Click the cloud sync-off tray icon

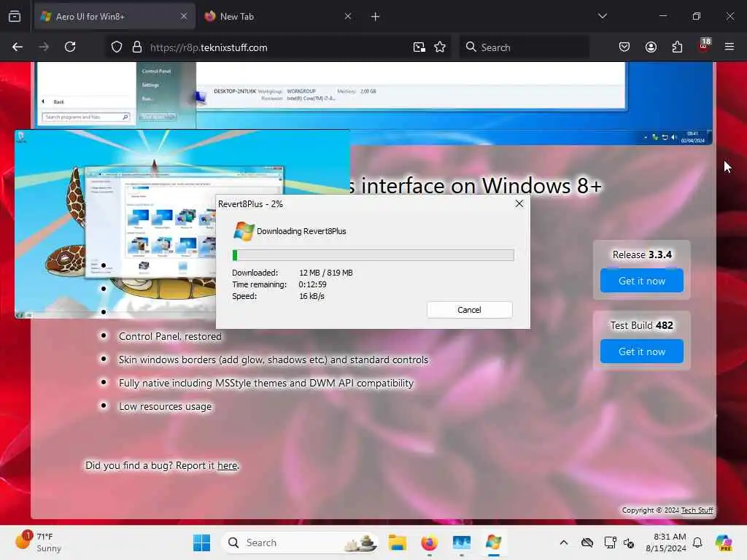click(x=587, y=542)
